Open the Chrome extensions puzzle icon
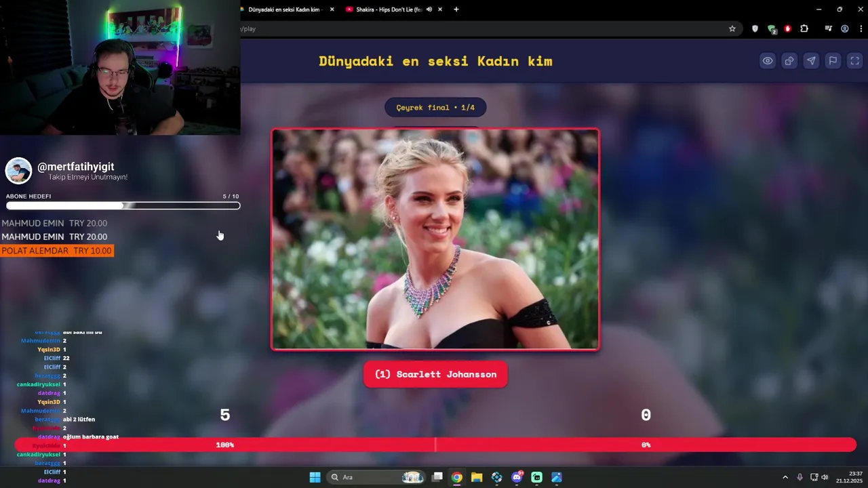This screenshot has height=488, width=868. (804, 28)
